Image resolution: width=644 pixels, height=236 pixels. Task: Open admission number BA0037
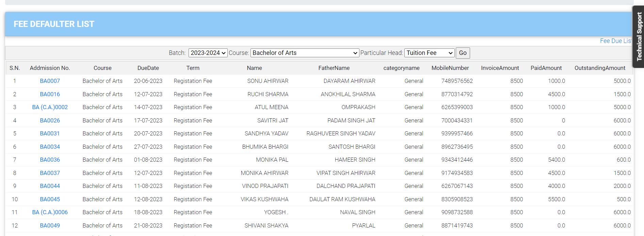coord(50,173)
